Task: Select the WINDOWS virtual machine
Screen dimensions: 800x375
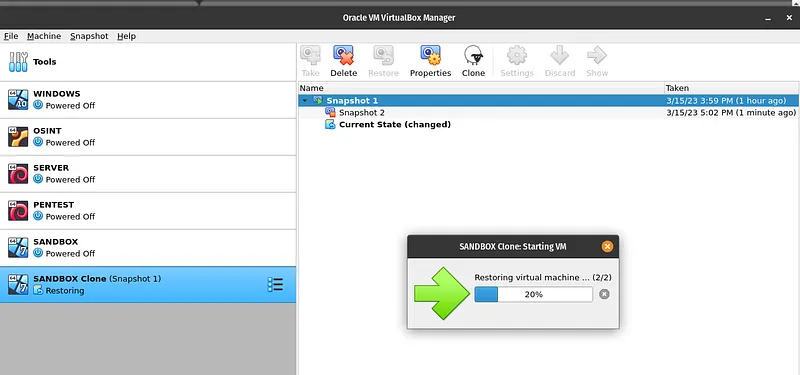Action: tap(148, 99)
